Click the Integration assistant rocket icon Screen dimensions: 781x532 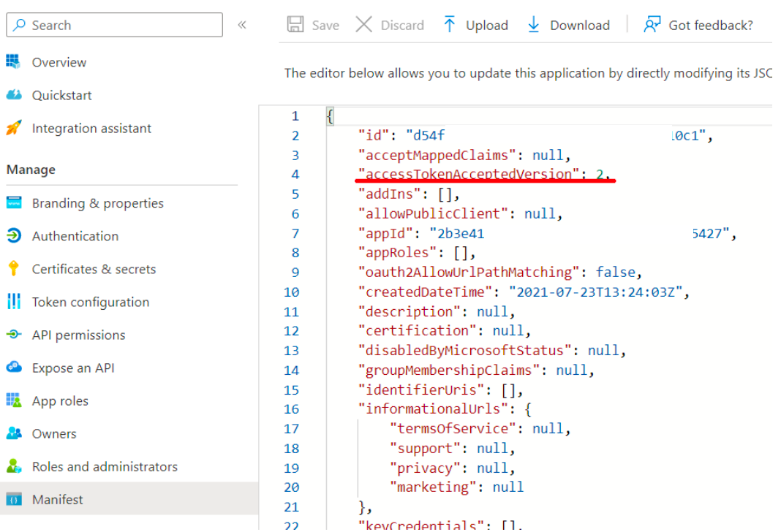coord(13,128)
